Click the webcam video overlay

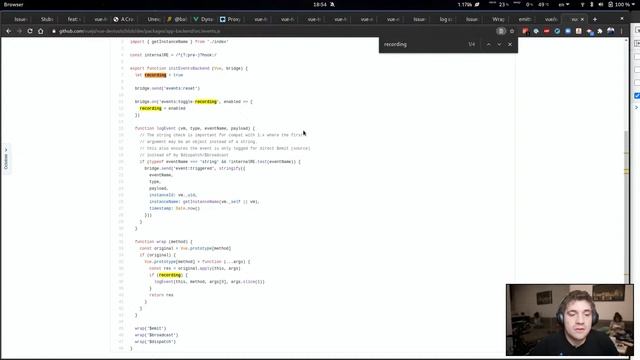point(570,320)
